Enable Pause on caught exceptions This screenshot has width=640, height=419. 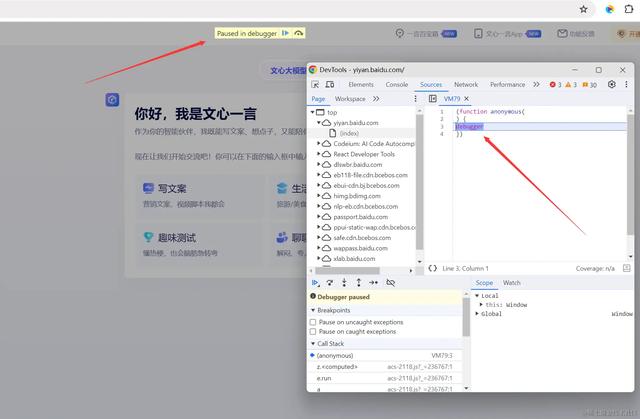[x=313, y=332]
